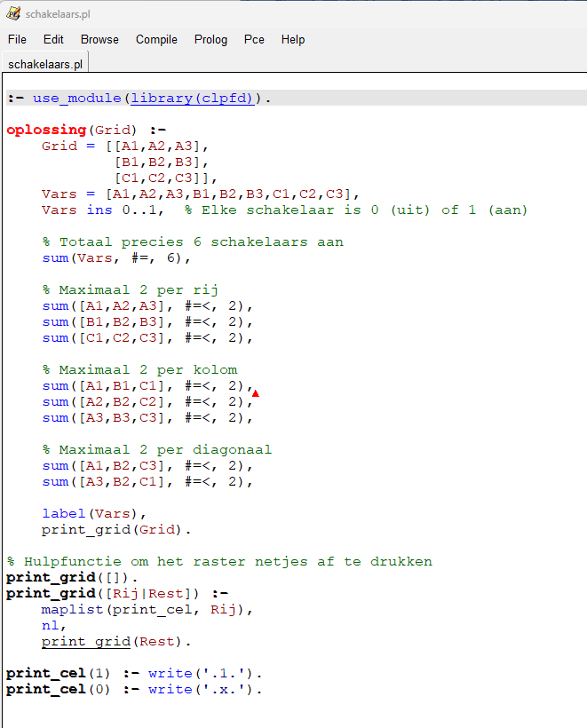This screenshot has height=728, width=587.
Task: Open the Prolog menu
Action: 210,40
